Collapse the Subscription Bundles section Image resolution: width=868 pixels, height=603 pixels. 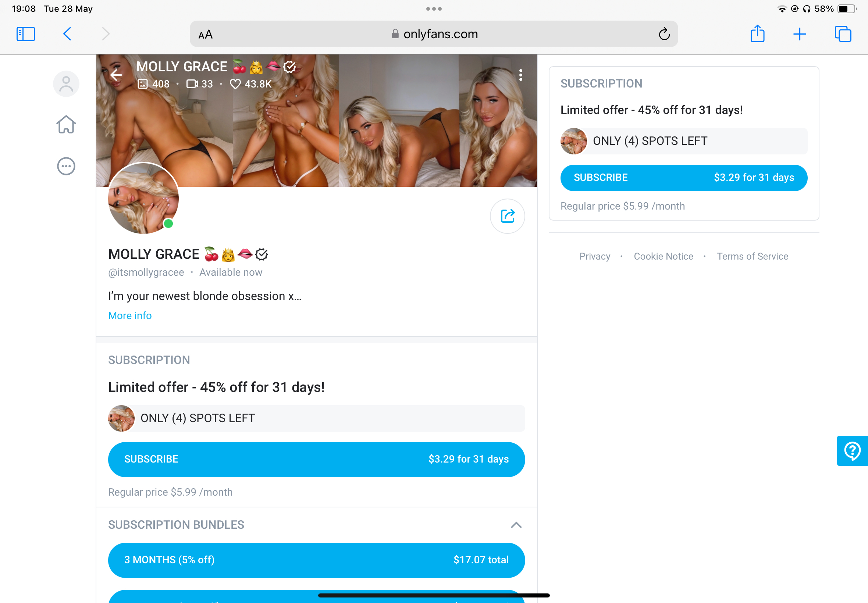click(x=516, y=525)
